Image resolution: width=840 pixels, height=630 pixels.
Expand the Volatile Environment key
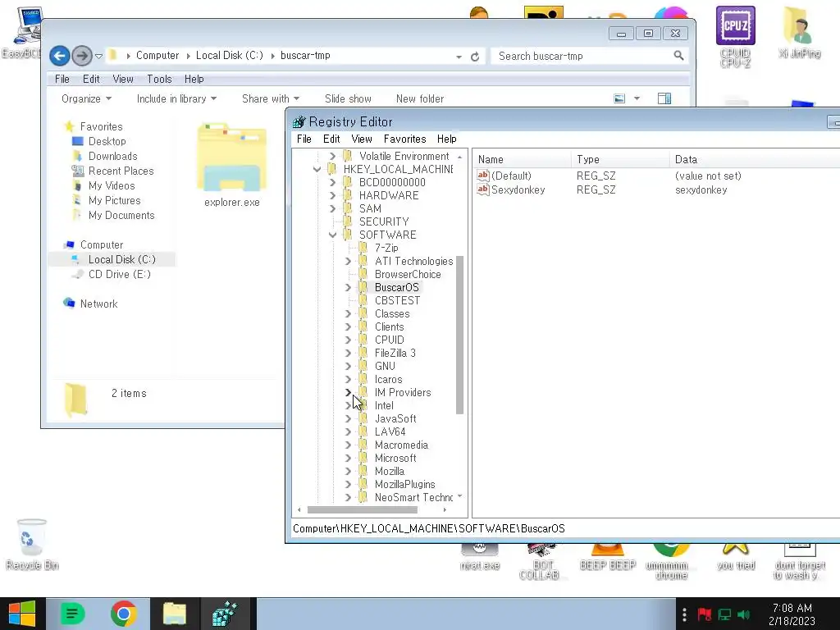332,157
